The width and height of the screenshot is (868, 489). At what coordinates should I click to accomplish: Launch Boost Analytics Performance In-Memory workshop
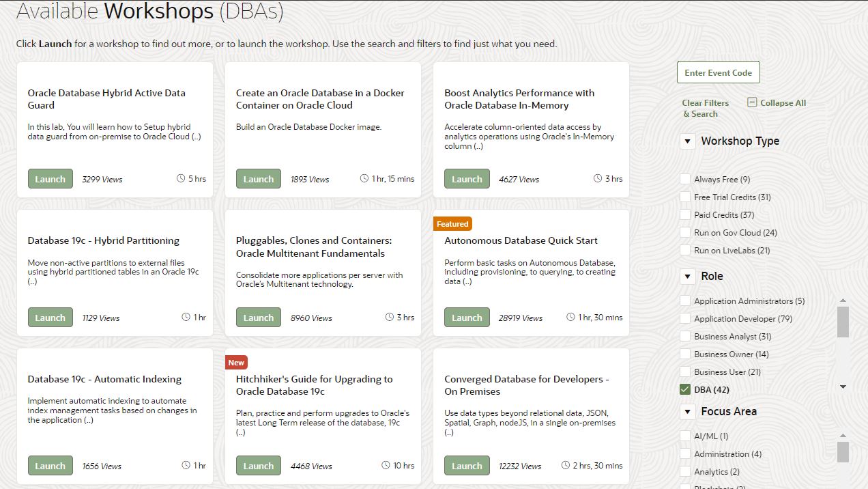467,179
